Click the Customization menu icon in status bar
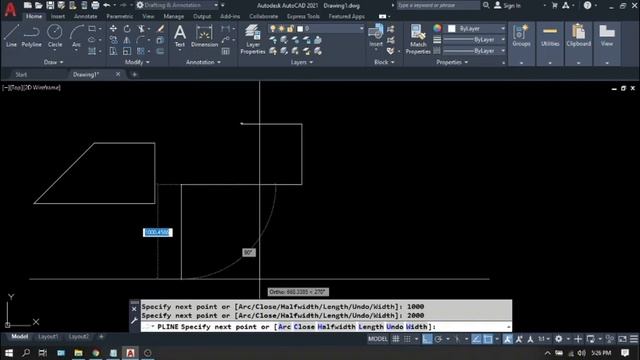 coord(633,339)
